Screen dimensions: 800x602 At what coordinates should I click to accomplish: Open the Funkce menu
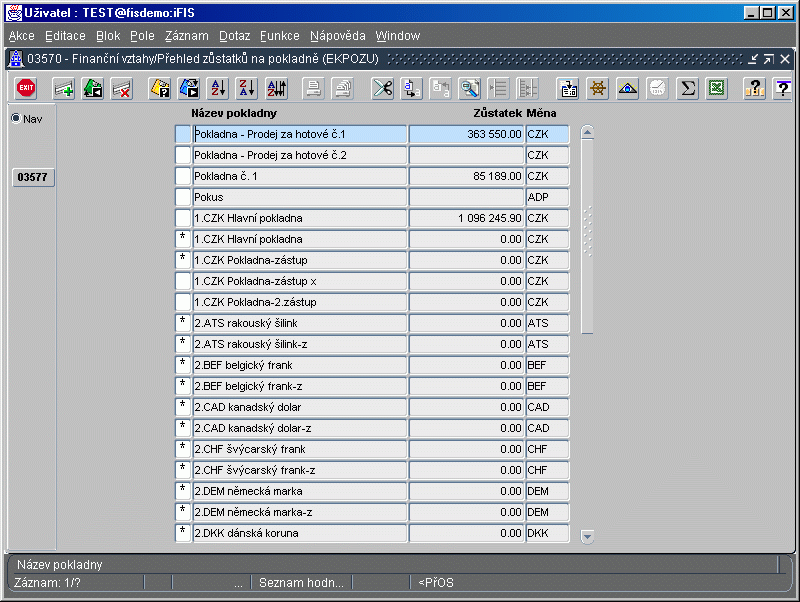(x=280, y=36)
